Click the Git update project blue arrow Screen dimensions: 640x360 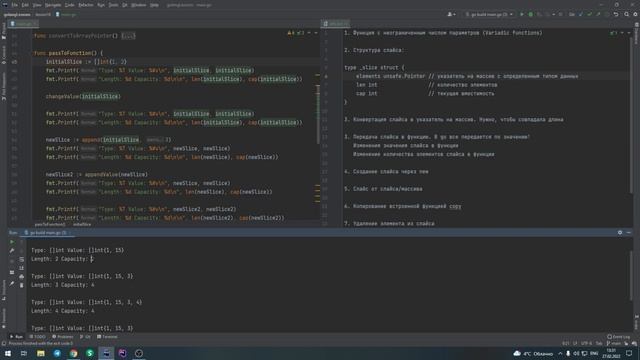[x=581, y=14]
